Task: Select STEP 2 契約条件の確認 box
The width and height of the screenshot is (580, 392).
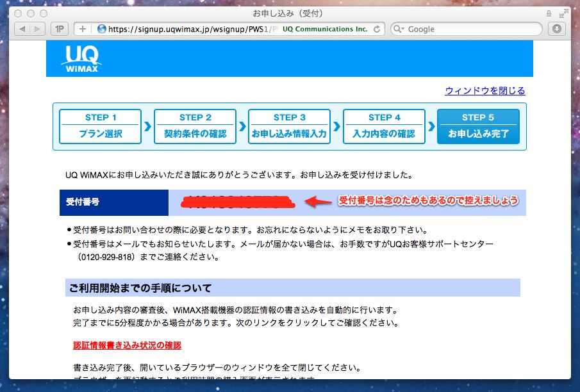Action: point(195,126)
